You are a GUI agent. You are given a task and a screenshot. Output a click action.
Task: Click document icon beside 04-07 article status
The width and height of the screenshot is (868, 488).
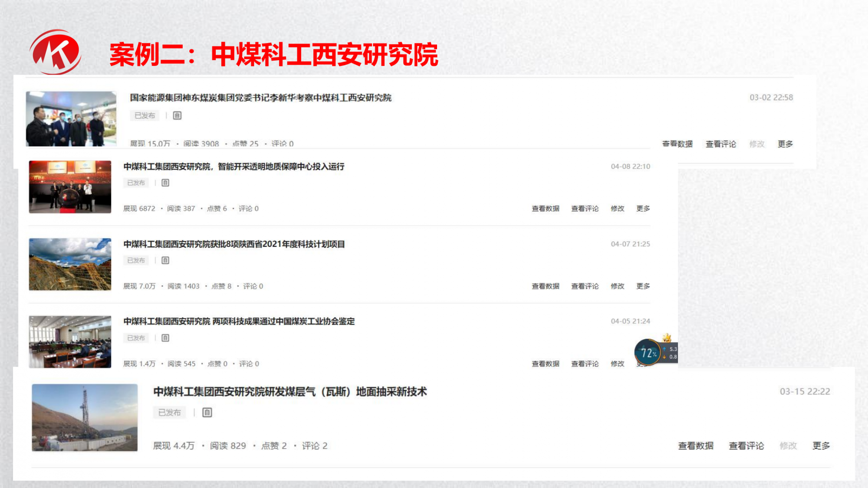click(x=165, y=260)
